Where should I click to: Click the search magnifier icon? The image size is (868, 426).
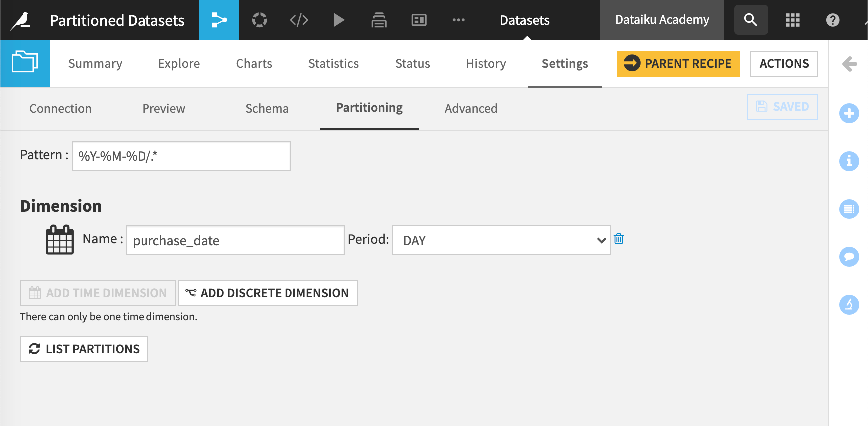751,20
